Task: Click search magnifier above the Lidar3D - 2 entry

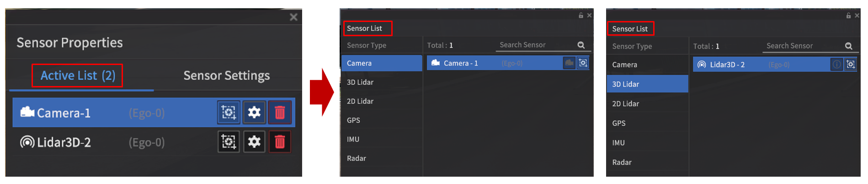Action: (x=848, y=46)
